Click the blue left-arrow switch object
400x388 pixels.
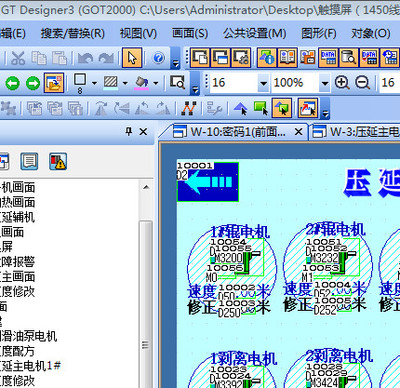pyautogui.click(x=208, y=182)
